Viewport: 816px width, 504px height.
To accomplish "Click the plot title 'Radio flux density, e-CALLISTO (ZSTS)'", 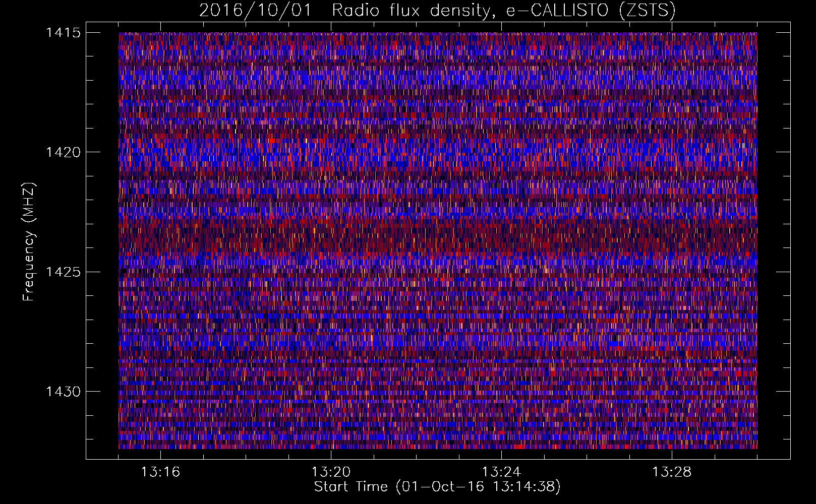I will (503, 10).
